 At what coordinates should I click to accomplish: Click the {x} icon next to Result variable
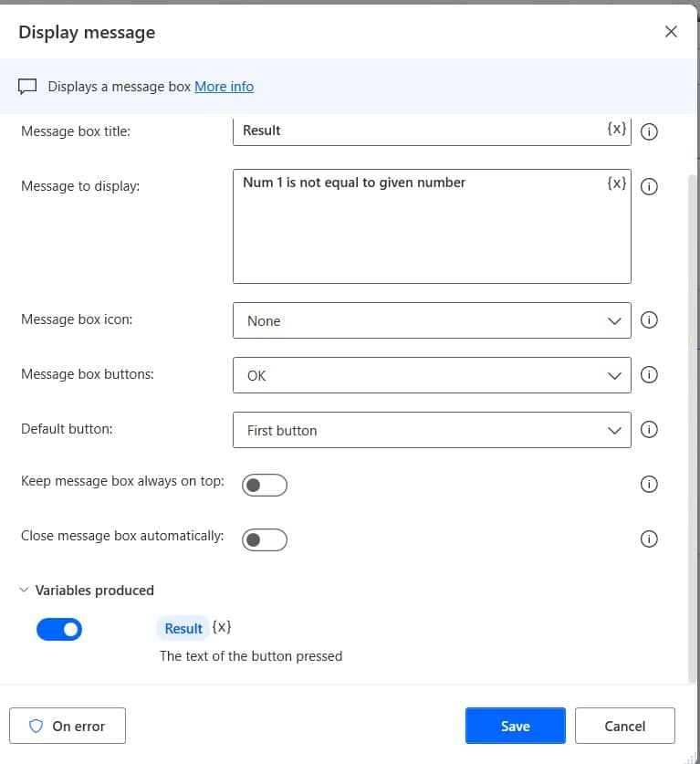pos(221,627)
